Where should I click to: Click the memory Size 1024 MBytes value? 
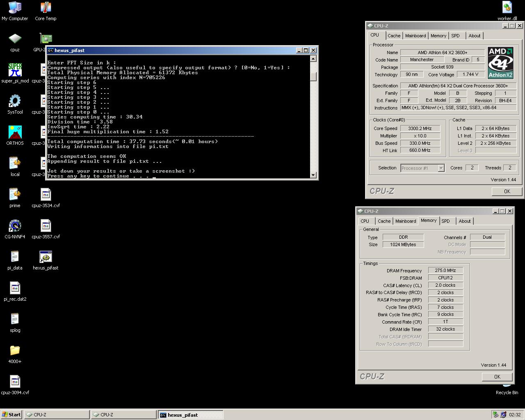click(x=403, y=244)
